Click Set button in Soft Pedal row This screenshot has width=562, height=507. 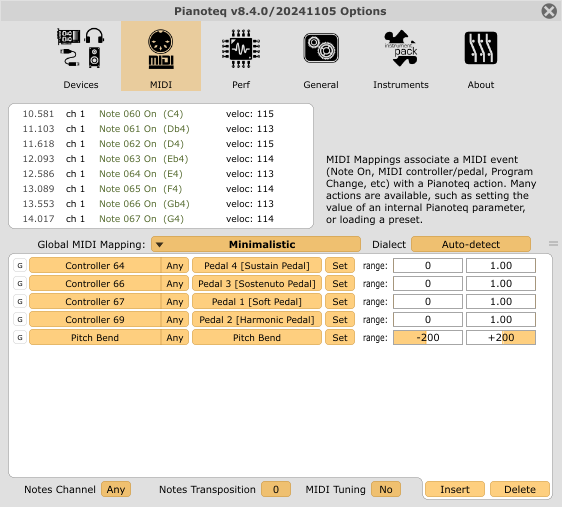pyautogui.click(x=340, y=301)
